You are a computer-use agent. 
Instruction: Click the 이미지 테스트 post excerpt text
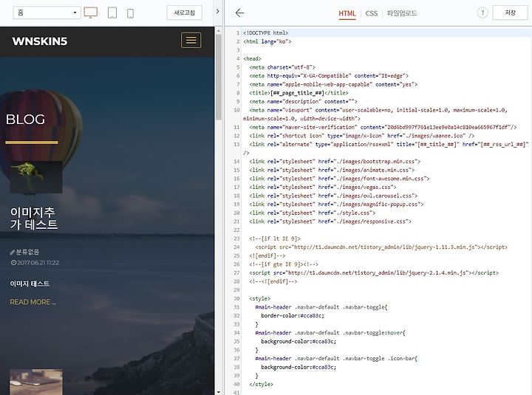click(x=30, y=284)
